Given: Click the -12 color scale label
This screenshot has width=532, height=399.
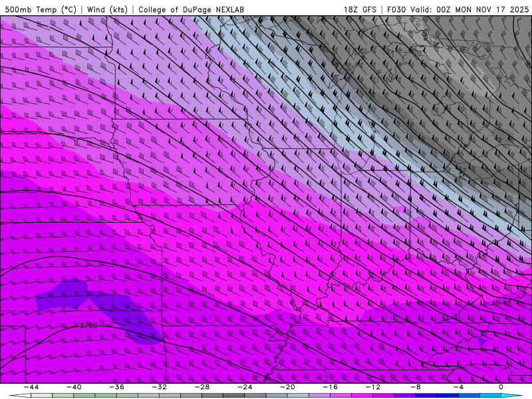Looking at the screenshot, I should pos(373,387).
